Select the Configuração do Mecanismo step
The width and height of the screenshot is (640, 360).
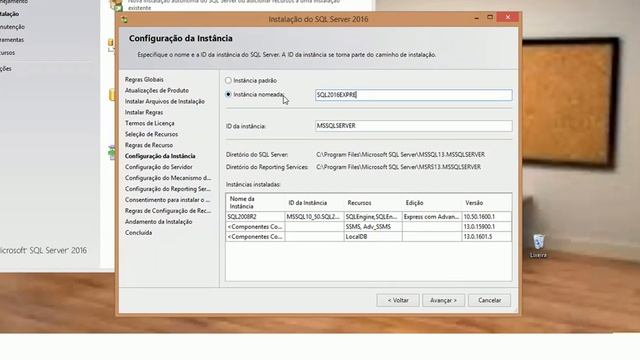[x=168, y=178]
